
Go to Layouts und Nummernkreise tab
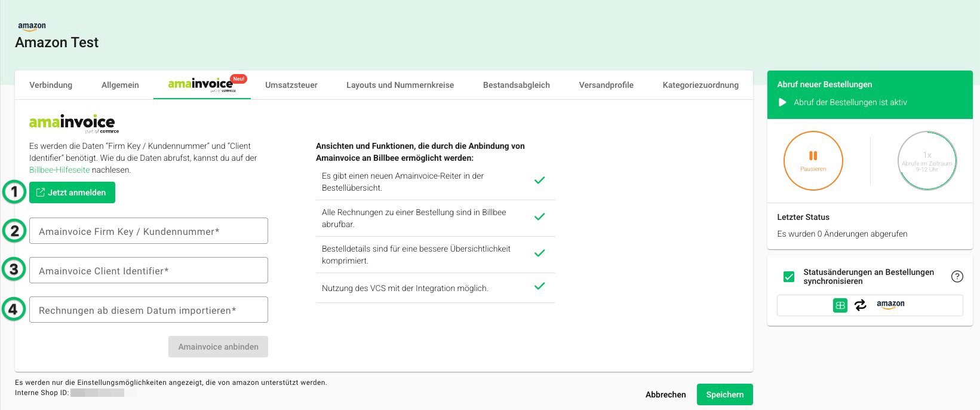pos(400,85)
